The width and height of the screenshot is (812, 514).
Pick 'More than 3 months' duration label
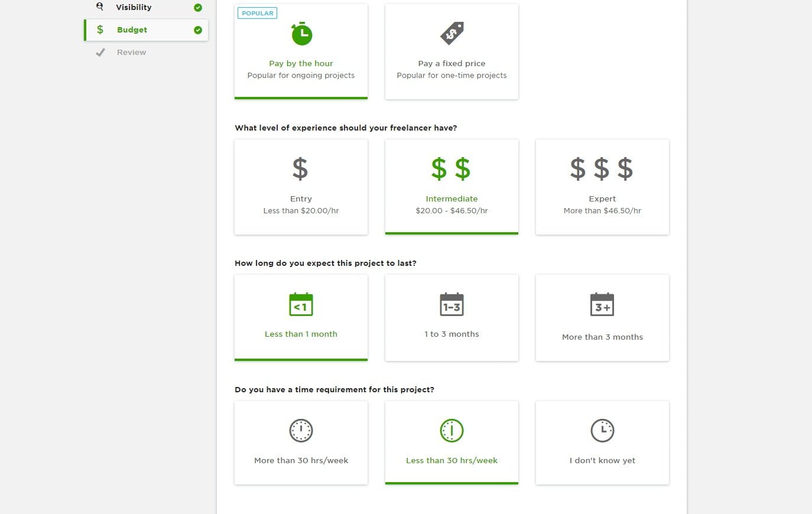coord(602,337)
